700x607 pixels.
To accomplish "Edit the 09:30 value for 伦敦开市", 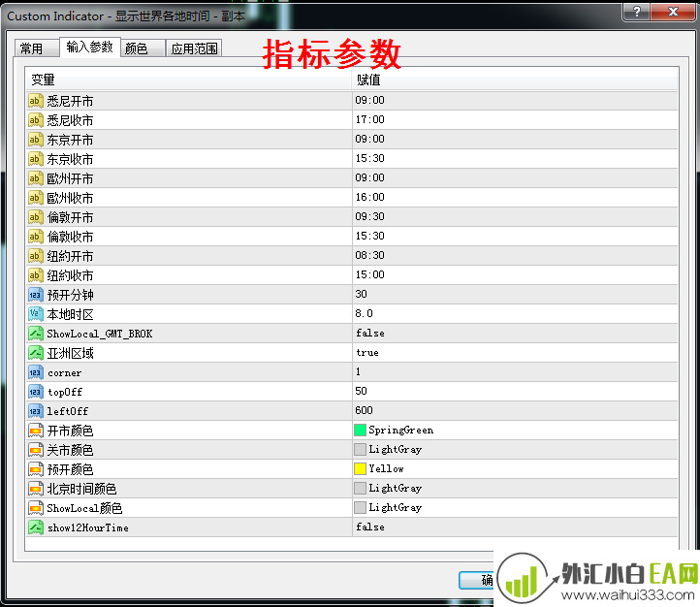I will 369,216.
